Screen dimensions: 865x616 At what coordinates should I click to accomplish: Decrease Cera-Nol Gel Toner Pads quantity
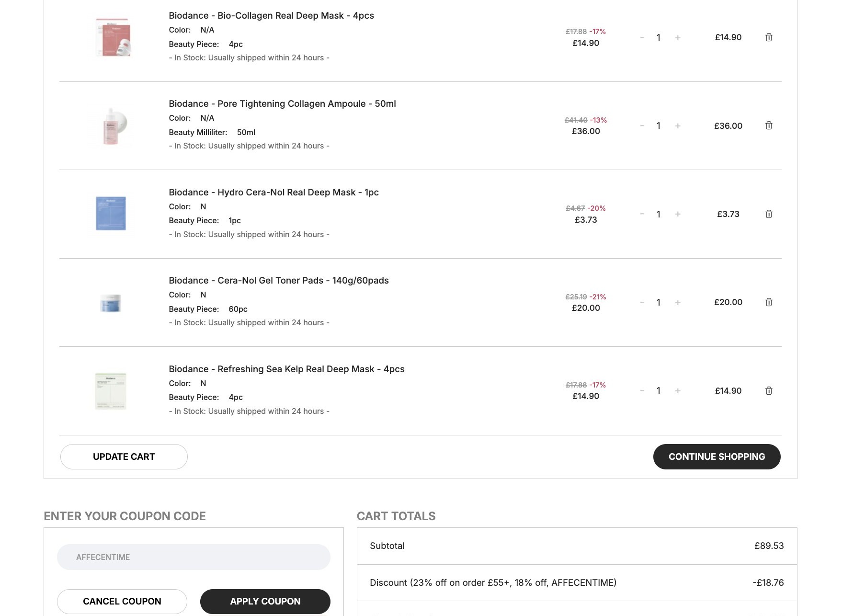(x=642, y=303)
